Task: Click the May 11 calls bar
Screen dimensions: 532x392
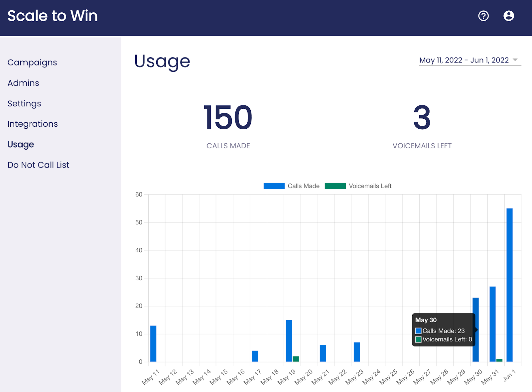Action: tap(153, 343)
